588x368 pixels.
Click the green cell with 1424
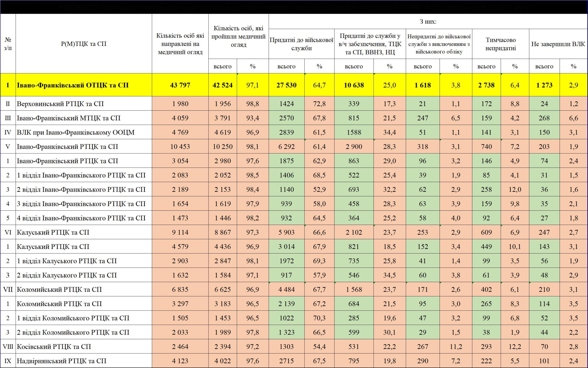(x=286, y=104)
